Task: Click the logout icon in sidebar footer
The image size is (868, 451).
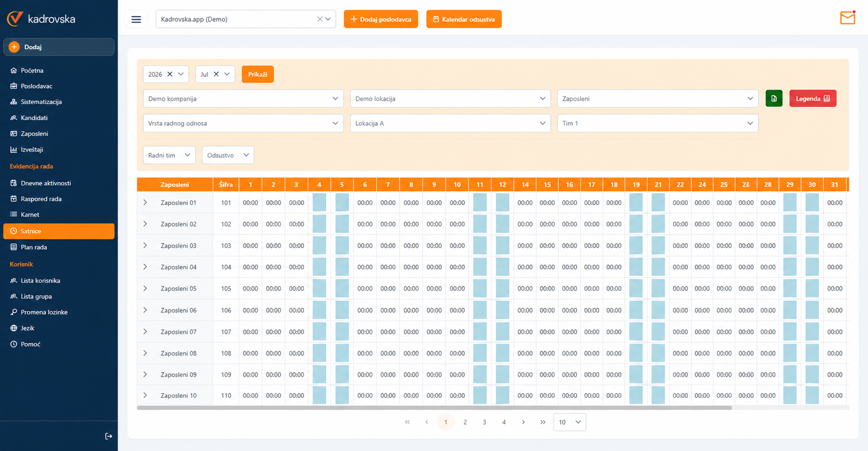Action: click(108, 436)
